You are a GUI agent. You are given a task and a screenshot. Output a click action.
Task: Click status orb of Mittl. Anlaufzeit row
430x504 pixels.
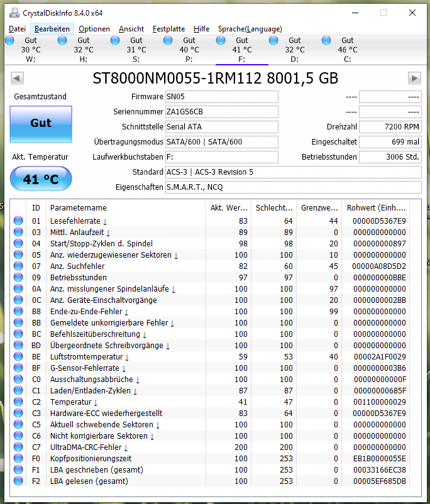point(18,232)
